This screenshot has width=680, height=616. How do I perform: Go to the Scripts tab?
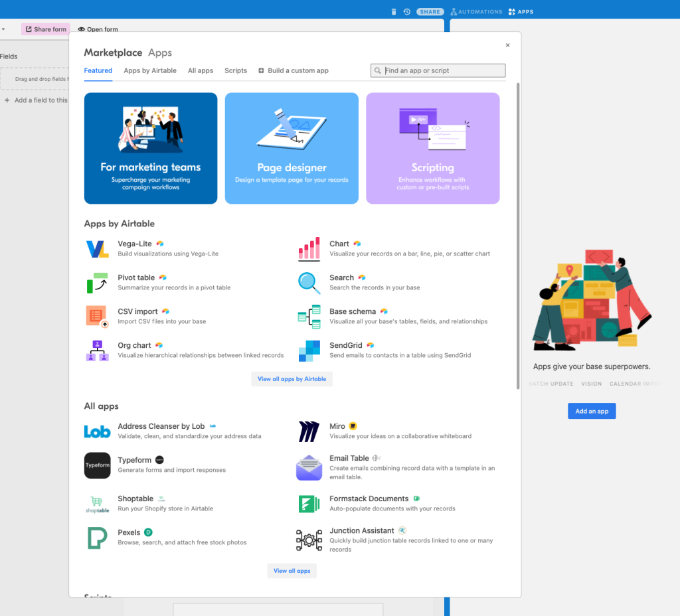pos(236,70)
